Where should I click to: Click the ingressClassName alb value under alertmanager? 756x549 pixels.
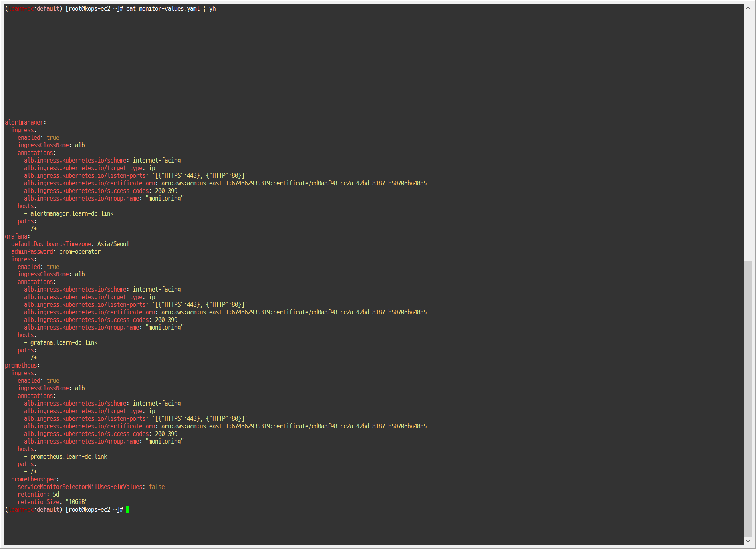[x=50, y=145]
